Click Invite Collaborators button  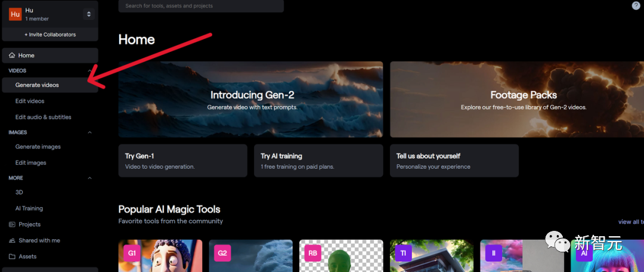click(x=50, y=35)
